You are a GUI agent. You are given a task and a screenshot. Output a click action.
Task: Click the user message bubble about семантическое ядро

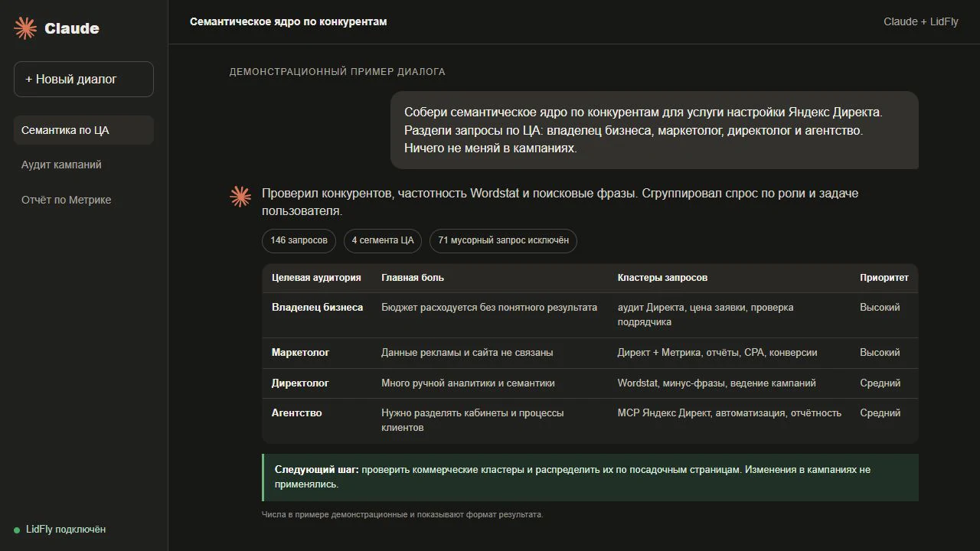coord(655,130)
